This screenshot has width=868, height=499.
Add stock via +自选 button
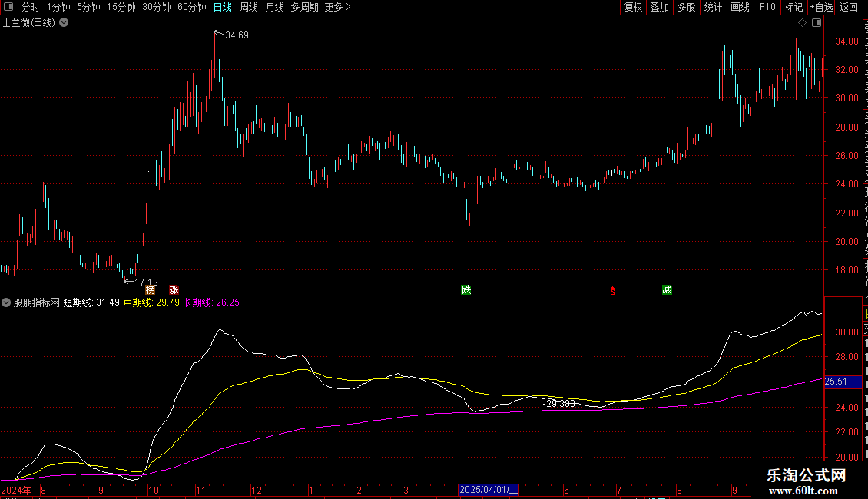[x=821, y=7]
